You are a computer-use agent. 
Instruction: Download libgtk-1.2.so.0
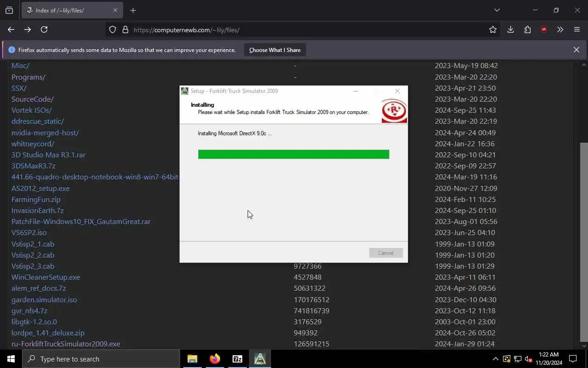click(x=34, y=322)
